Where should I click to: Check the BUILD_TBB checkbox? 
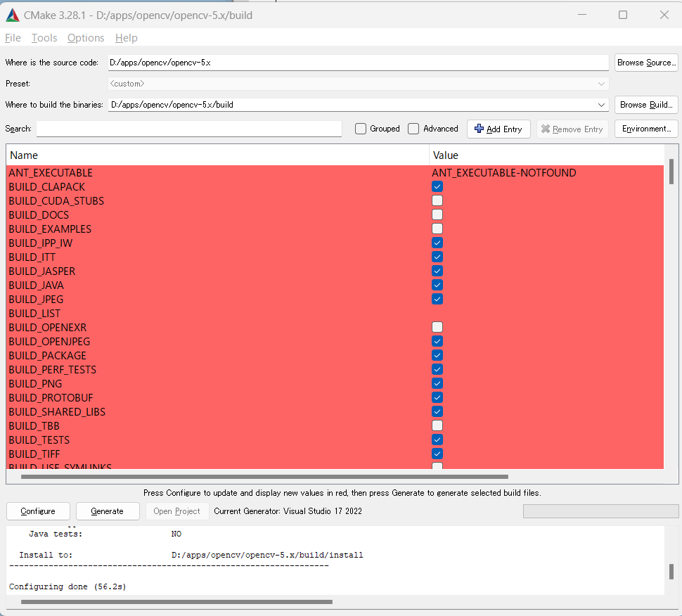pyautogui.click(x=437, y=426)
